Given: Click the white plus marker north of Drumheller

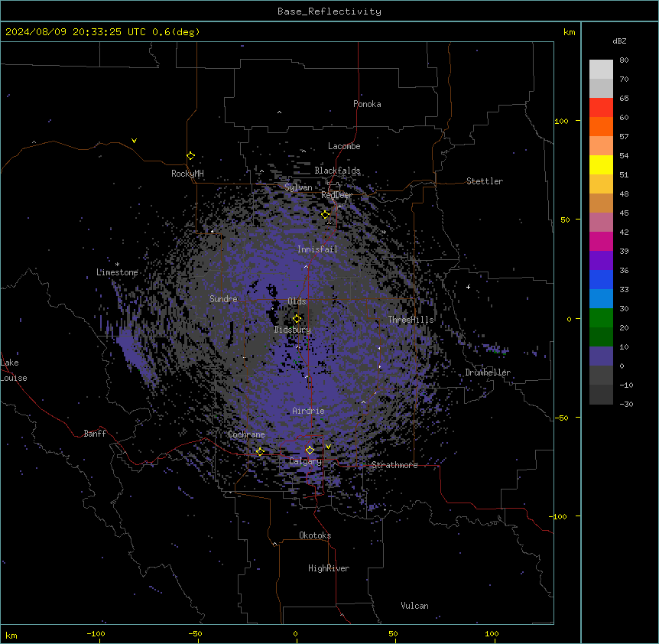Looking at the screenshot, I should tap(468, 287).
